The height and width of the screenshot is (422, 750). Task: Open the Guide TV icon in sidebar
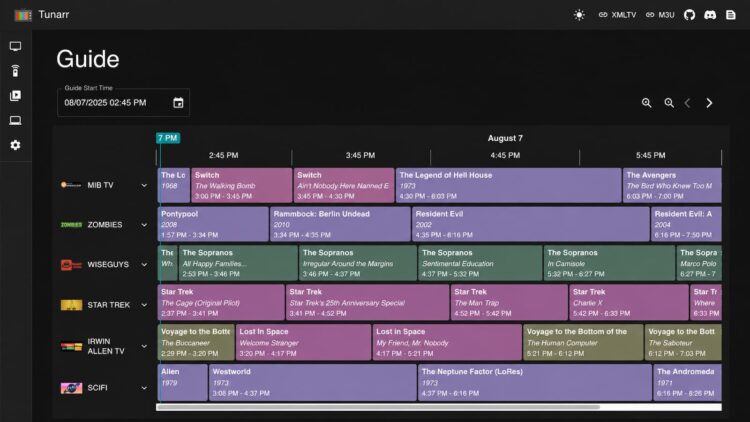click(x=15, y=46)
